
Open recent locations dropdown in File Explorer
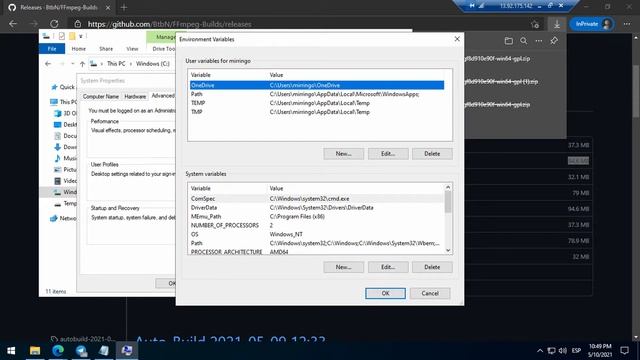[x=73, y=64]
